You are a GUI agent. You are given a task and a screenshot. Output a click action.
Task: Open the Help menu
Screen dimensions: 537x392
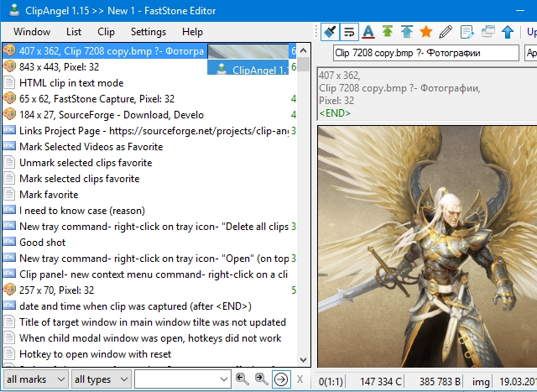[x=192, y=32]
